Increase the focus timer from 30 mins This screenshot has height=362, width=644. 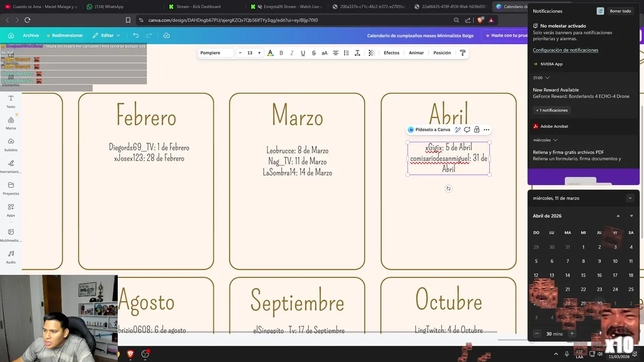click(x=572, y=334)
